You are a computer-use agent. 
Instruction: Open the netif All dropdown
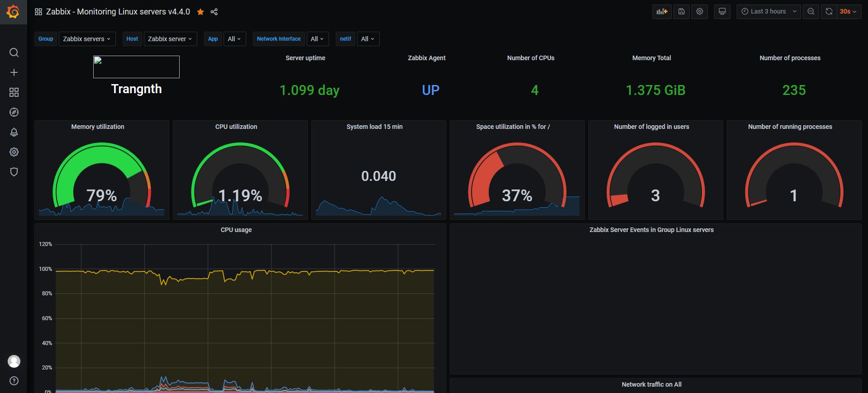click(368, 39)
